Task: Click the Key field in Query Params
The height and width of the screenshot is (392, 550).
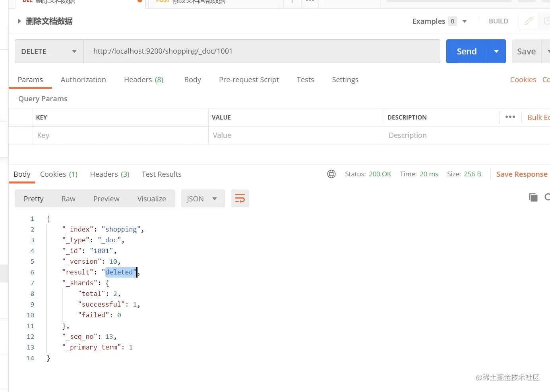Action: click(119, 135)
